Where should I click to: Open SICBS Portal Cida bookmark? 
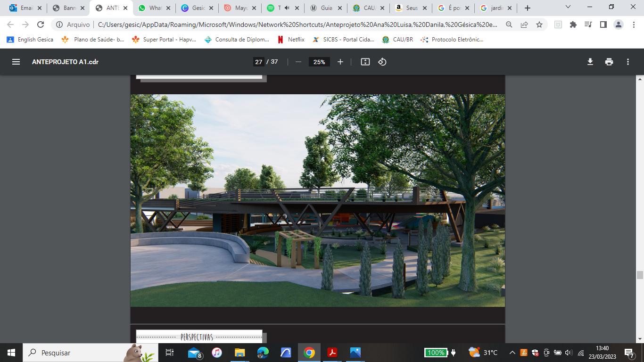click(x=343, y=40)
